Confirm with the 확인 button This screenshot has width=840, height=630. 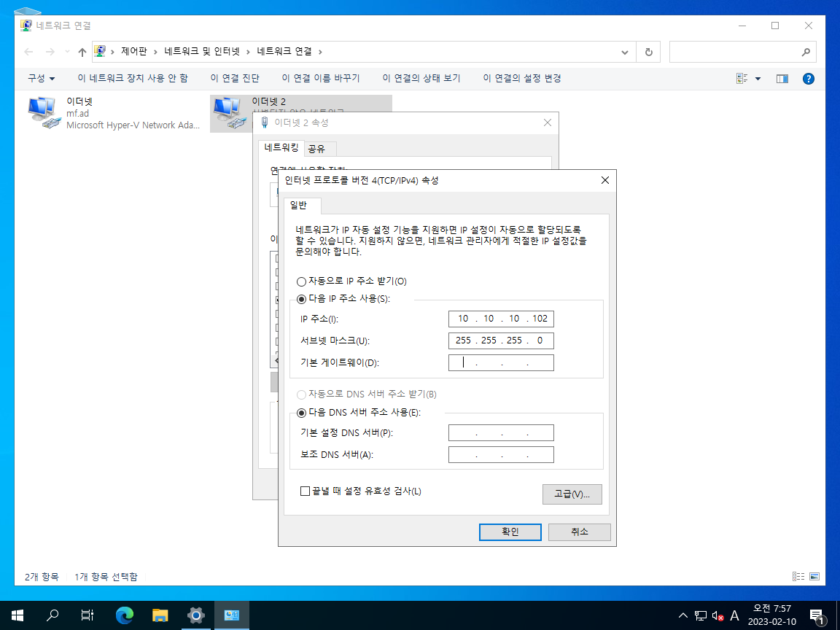pos(510,532)
